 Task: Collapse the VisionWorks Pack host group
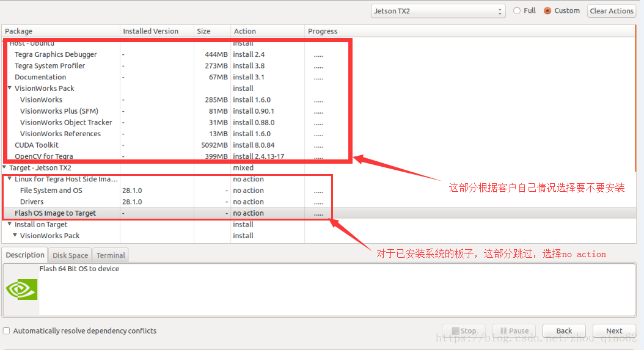(9, 88)
